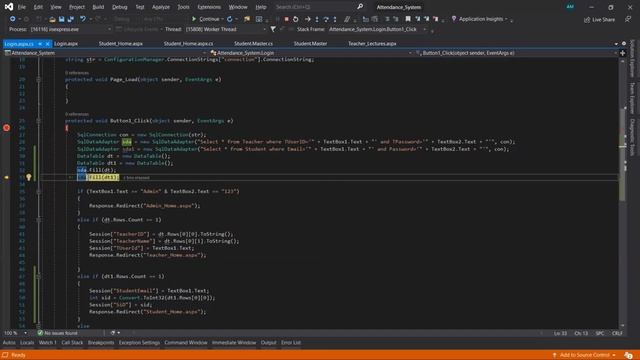Open the Continue button dropdown arrow
640x360 pixels.
click(222, 19)
